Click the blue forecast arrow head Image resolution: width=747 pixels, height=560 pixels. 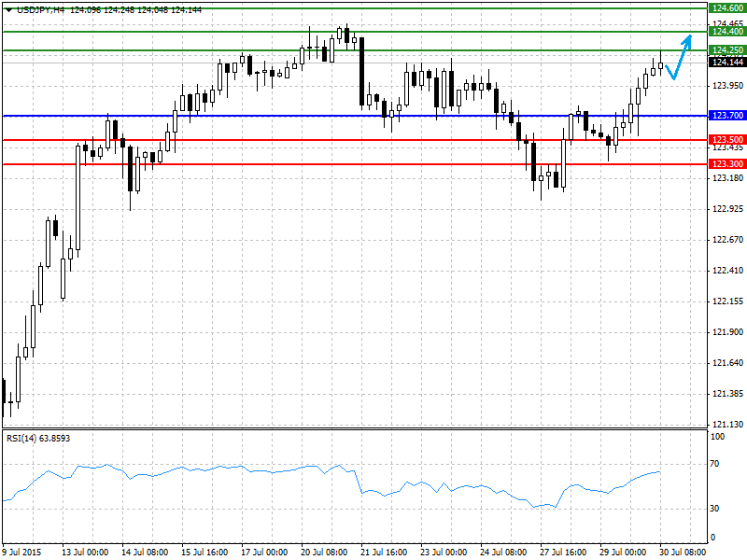click(x=686, y=40)
